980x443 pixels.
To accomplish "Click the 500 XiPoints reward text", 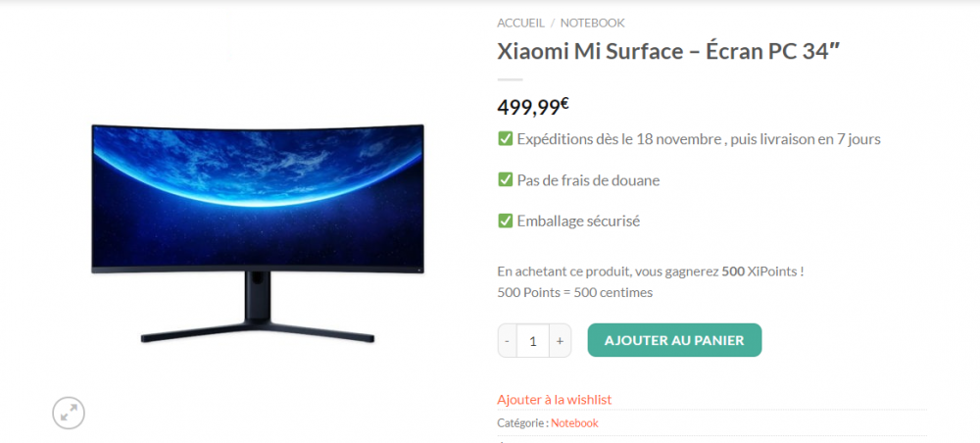I will 761,271.
